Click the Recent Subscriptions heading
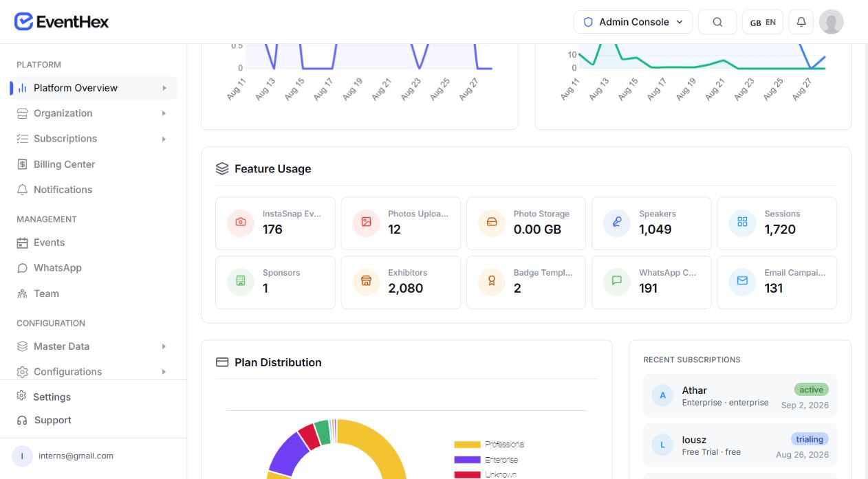 click(x=692, y=359)
